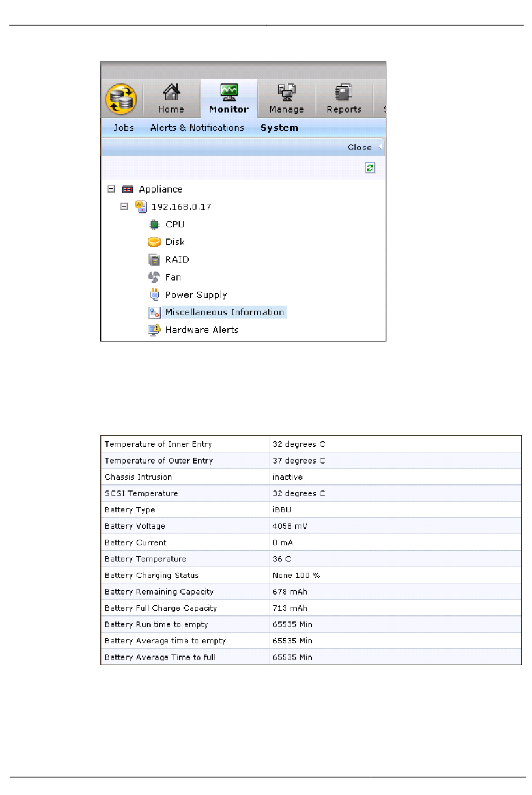Select the Appliance tree label
The height and width of the screenshot is (795, 532).
[x=161, y=189]
